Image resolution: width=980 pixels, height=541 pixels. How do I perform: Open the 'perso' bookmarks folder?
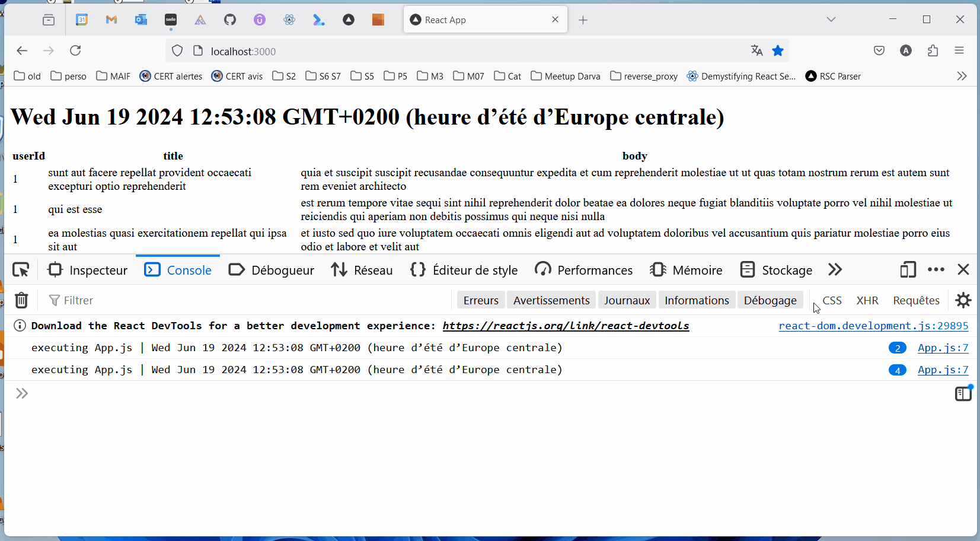pyautogui.click(x=69, y=76)
